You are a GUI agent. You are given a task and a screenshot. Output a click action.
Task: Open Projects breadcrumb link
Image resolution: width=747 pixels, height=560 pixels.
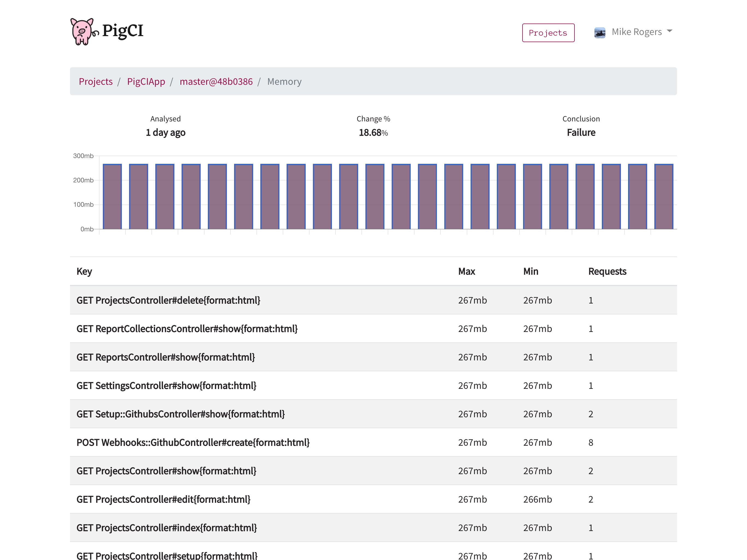pyautogui.click(x=96, y=81)
